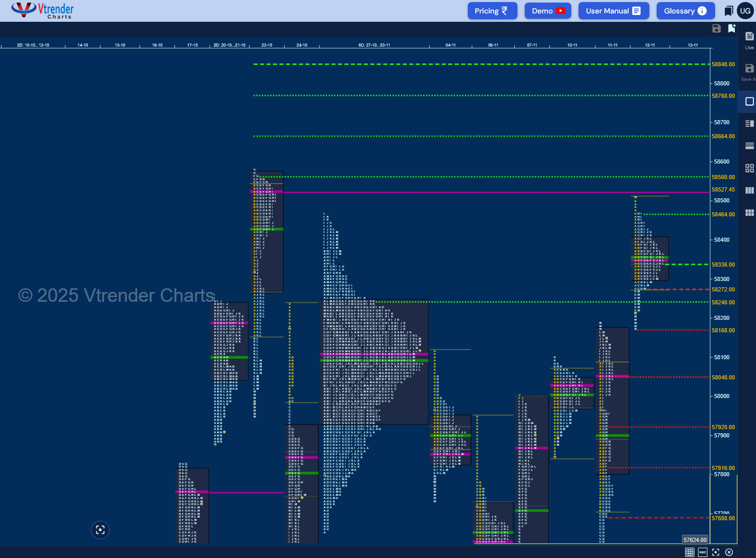Viewport: 756px width, 558px height.
Task: Open the 2x2 grid layout icon
Action: point(749,168)
